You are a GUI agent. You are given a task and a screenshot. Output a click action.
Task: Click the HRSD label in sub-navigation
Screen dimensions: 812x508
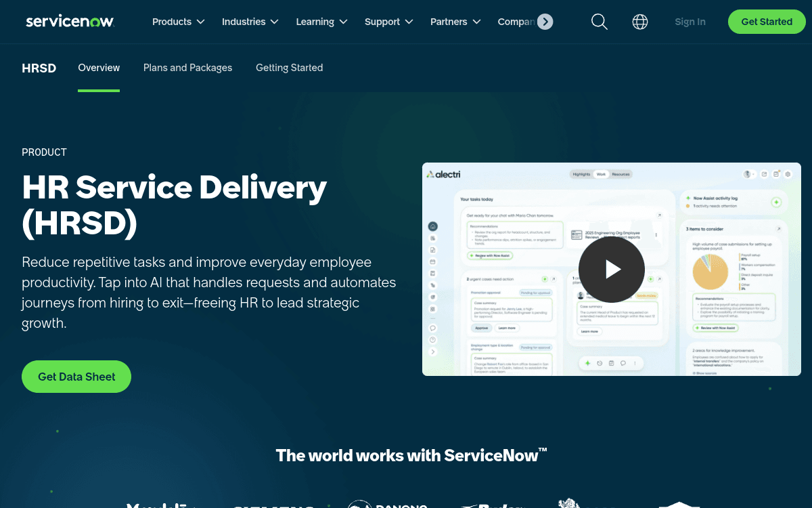(x=39, y=68)
